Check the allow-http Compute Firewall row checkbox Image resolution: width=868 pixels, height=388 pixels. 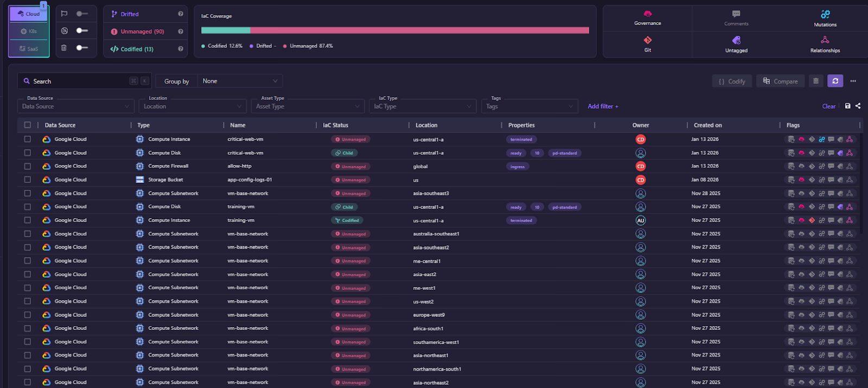(28, 166)
